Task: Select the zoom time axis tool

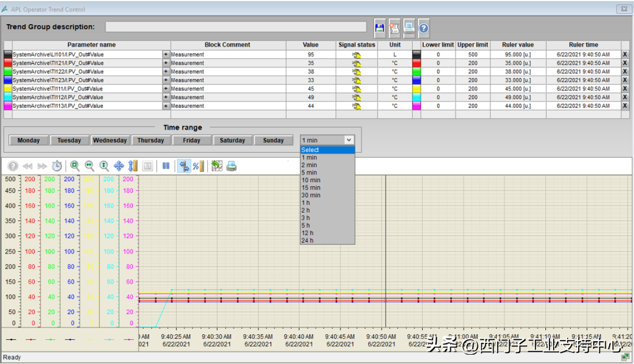Action: click(x=90, y=166)
